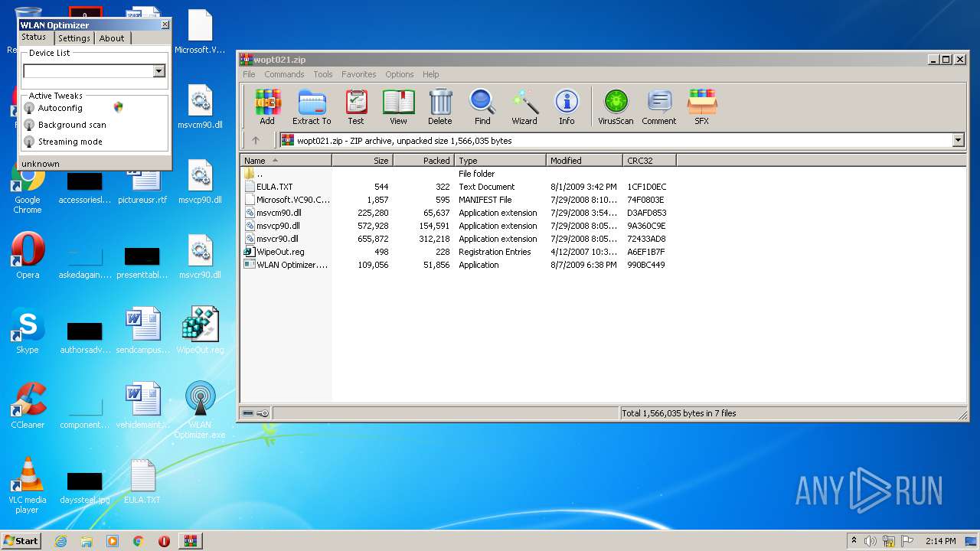Click the SFX toolbar icon

701,106
